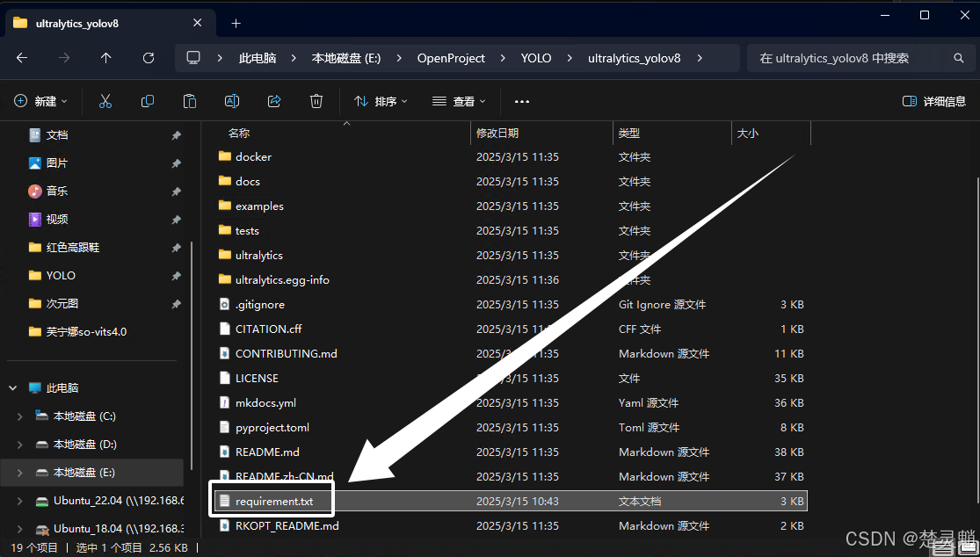The height and width of the screenshot is (557, 980).
Task: Click the Rename icon in toolbar
Action: coord(232,101)
